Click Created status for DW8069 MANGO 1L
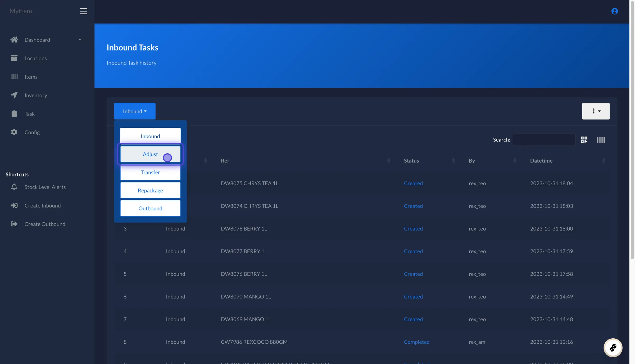This screenshot has height=364, width=635. pos(413,319)
